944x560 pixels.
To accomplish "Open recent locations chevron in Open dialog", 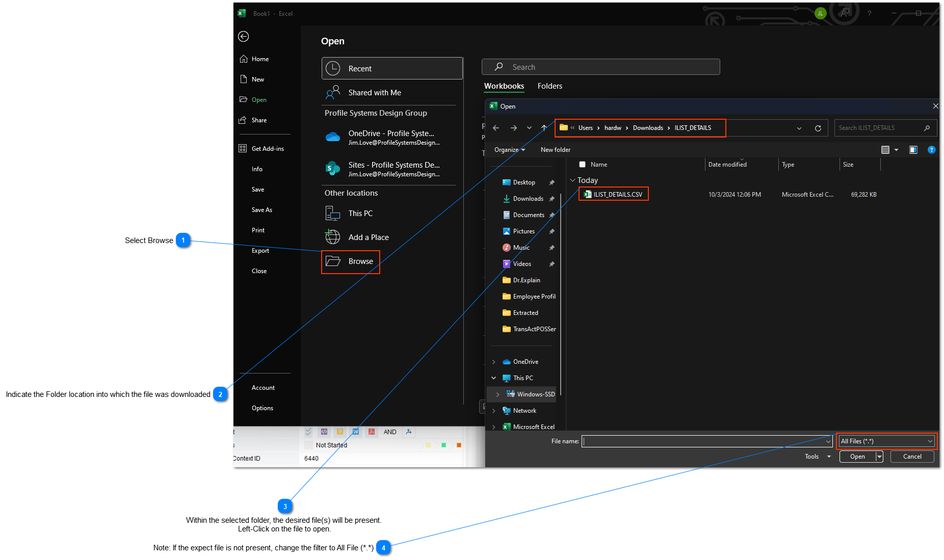I will click(529, 128).
